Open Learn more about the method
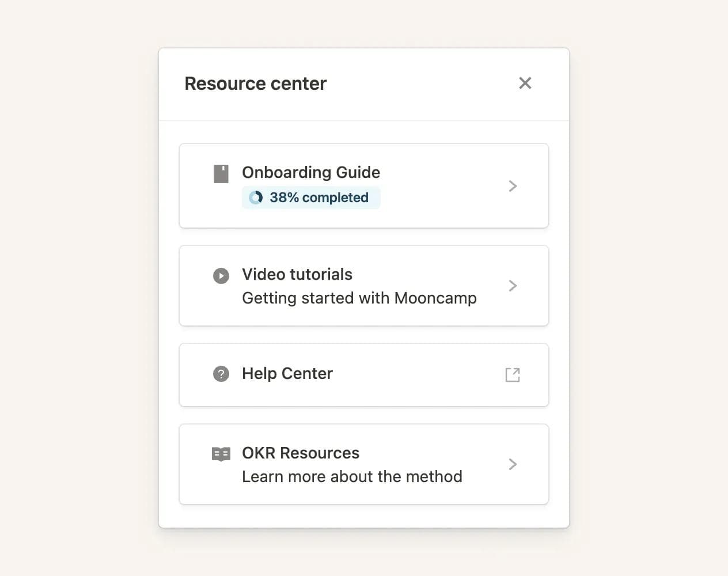Screen dimensions: 728x576 pyautogui.click(x=352, y=476)
